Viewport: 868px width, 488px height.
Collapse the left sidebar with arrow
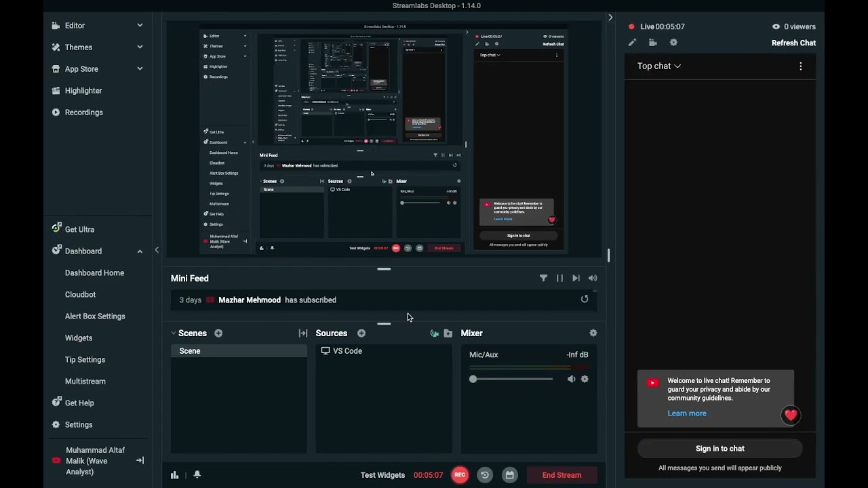[x=157, y=250]
